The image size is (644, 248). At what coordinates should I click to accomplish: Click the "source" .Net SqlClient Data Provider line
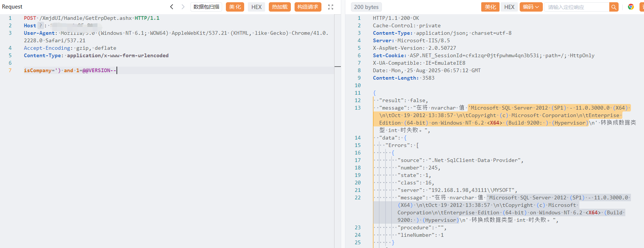point(461,160)
